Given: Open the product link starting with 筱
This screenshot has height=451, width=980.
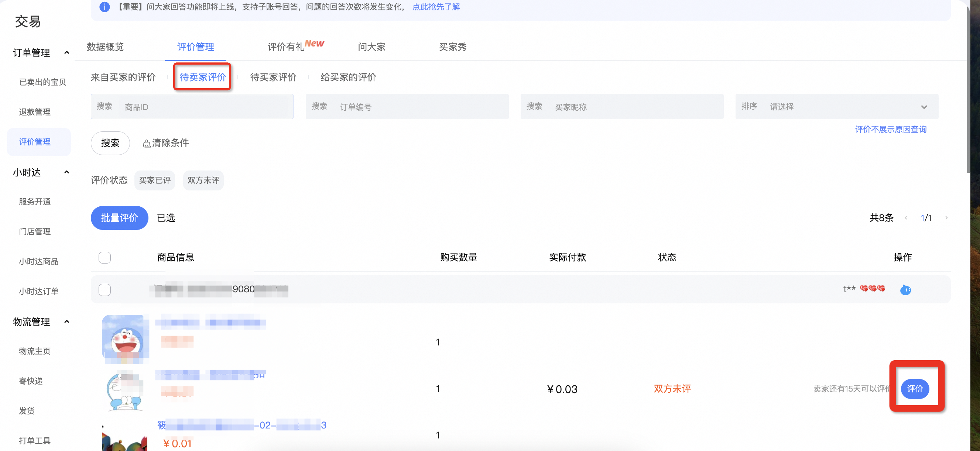Looking at the screenshot, I should tap(242, 425).
